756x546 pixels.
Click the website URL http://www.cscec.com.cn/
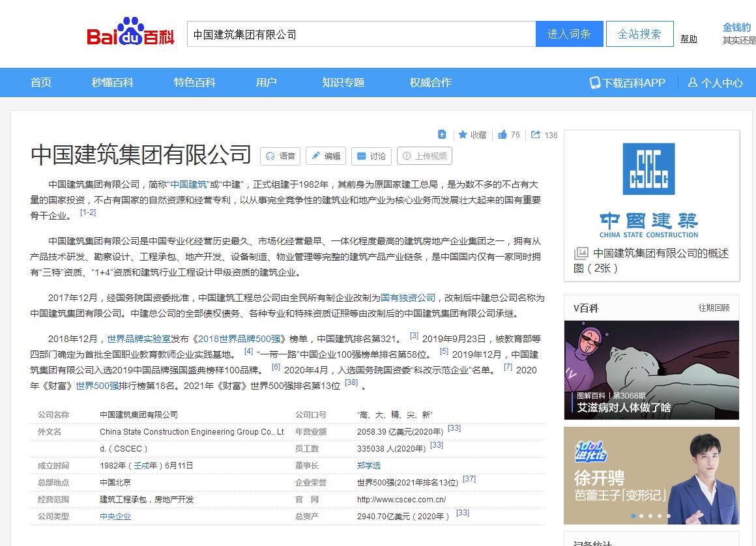tap(401, 500)
